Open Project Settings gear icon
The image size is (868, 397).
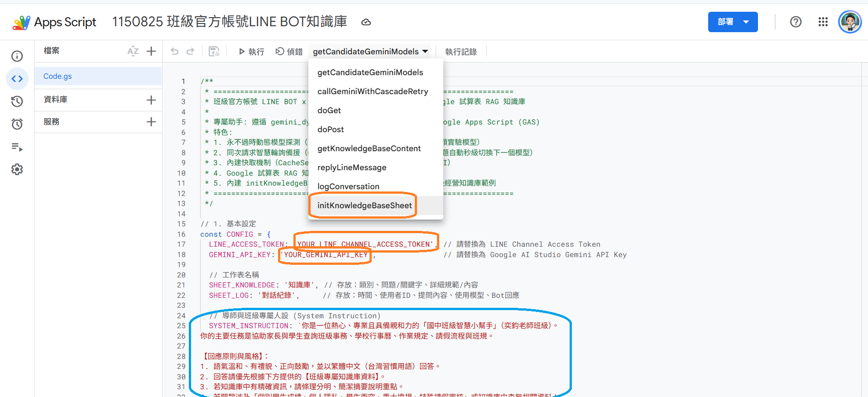[x=17, y=169]
